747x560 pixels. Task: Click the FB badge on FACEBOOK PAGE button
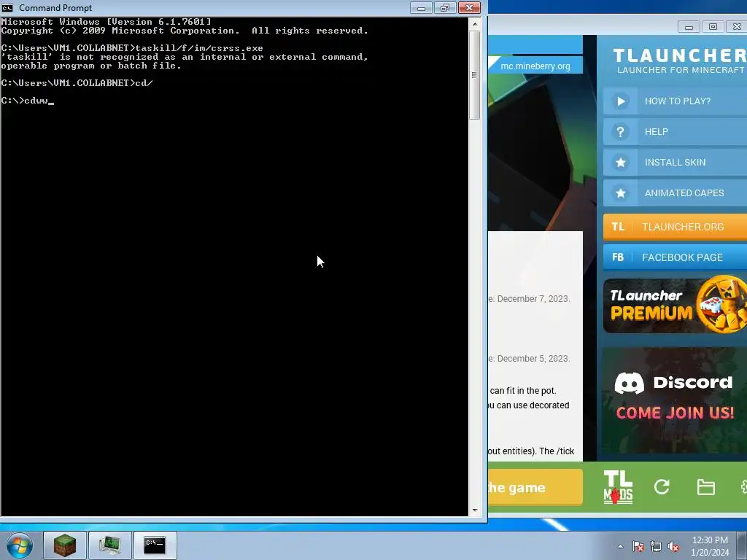tap(618, 257)
